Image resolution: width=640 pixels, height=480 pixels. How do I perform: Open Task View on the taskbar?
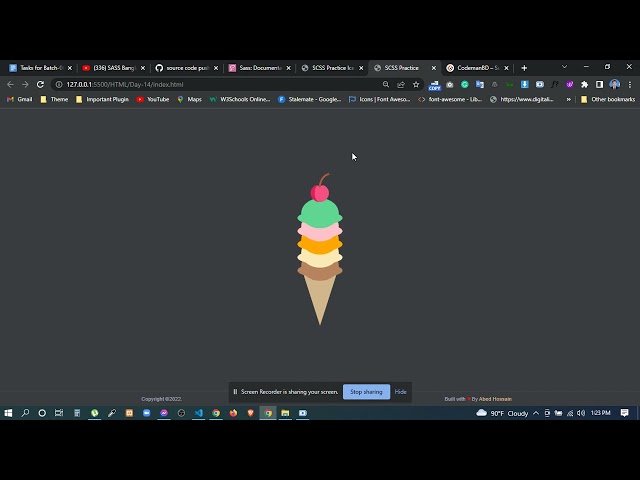[x=59, y=413]
